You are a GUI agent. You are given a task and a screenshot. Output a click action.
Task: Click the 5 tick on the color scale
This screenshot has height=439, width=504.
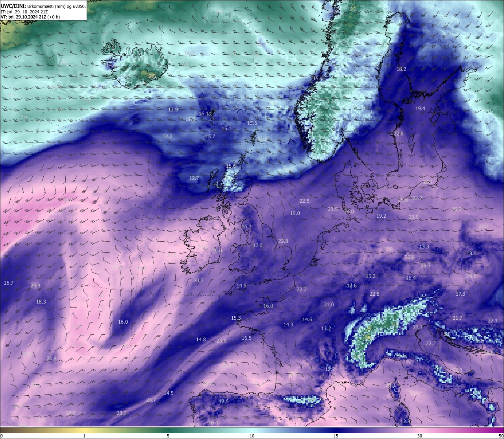168,436
